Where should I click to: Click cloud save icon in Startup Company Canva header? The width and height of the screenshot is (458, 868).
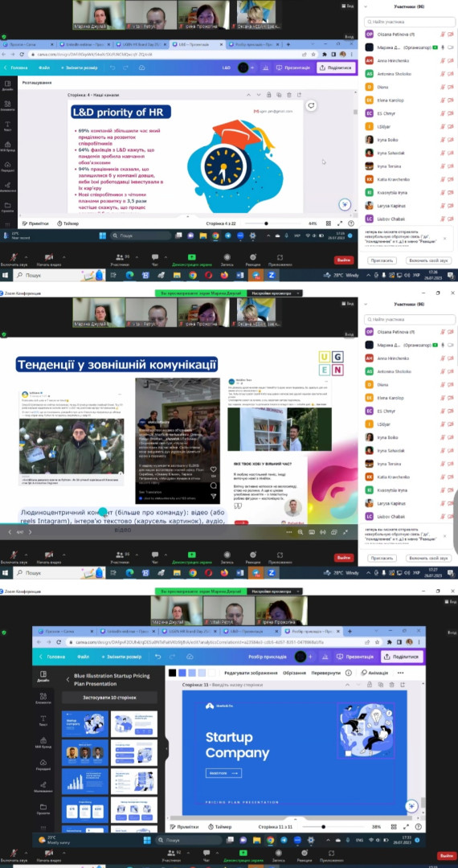190,656
